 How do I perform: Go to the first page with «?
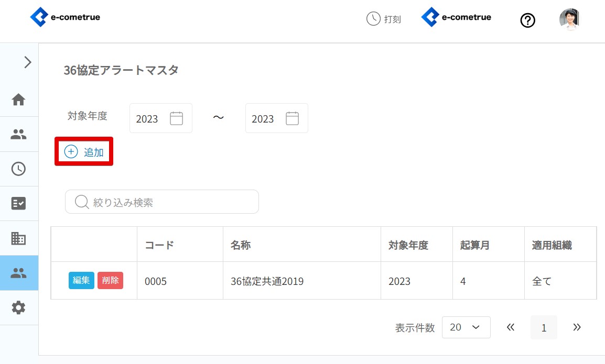(511, 327)
